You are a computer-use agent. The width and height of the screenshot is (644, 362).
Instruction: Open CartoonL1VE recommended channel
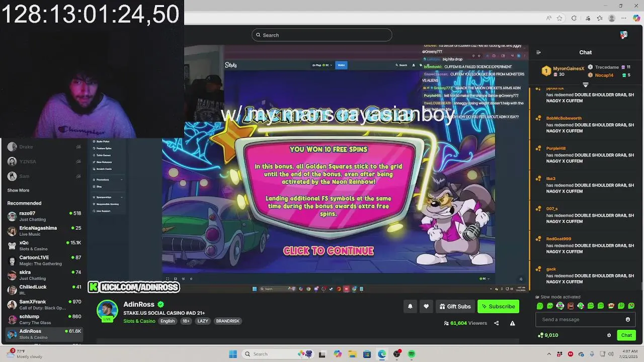click(44, 260)
